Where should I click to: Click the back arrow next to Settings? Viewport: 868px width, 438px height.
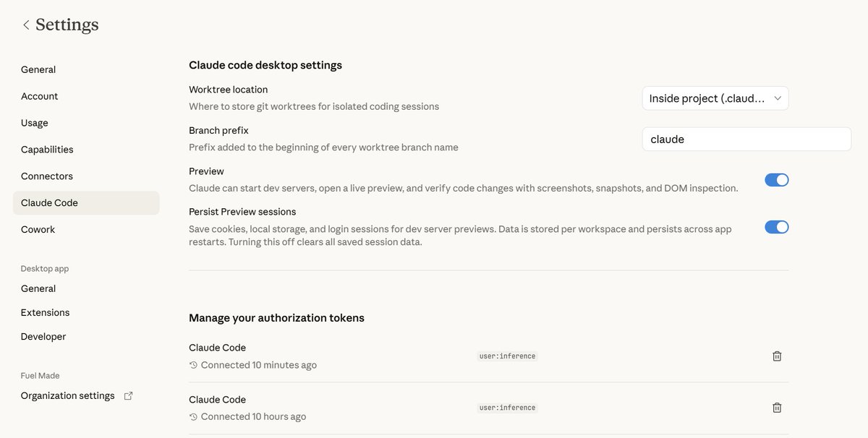(x=26, y=25)
